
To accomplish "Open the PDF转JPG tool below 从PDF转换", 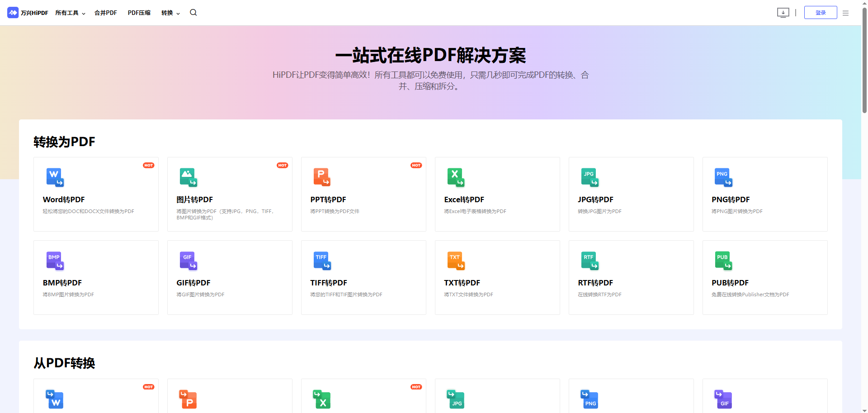I will 456,400.
